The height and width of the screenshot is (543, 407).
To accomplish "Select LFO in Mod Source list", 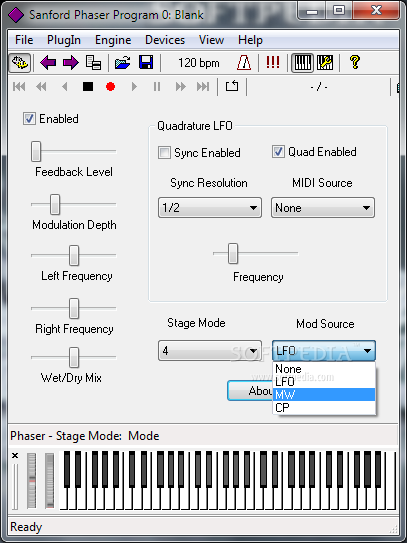I will coord(324,382).
